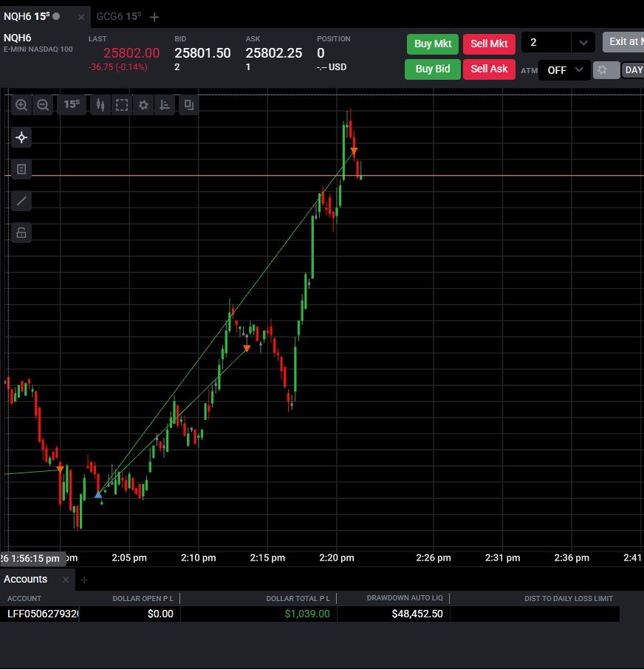The height and width of the screenshot is (669, 644).
Task: Select the trendline drawing tool
Action: pos(21,201)
